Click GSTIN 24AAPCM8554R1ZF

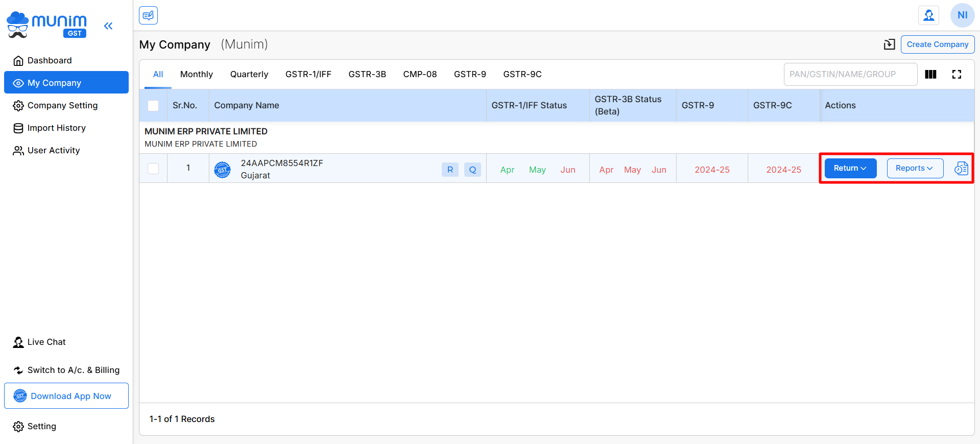click(282, 163)
